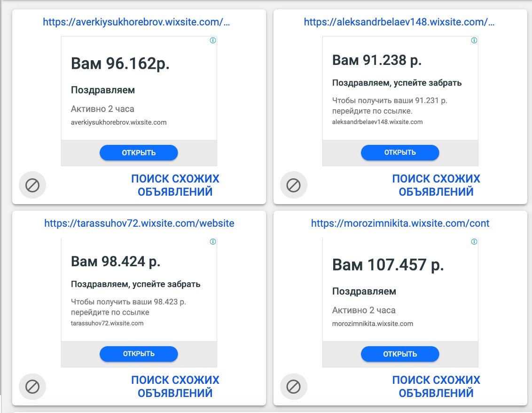Image resolution: width=532 pixels, height=413 pixels.
Task: Open the aleksandrbelaev148.wixsite.com URL link
Action: pos(399,22)
